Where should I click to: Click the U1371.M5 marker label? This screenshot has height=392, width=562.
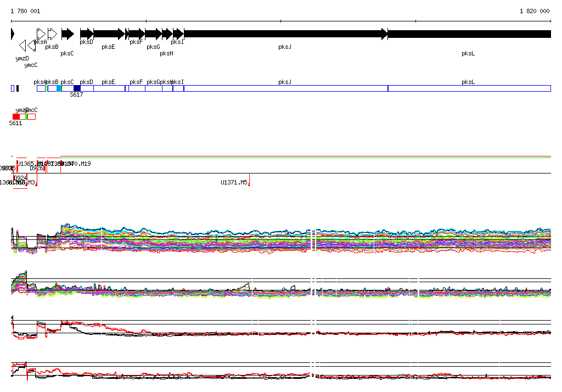(234, 183)
